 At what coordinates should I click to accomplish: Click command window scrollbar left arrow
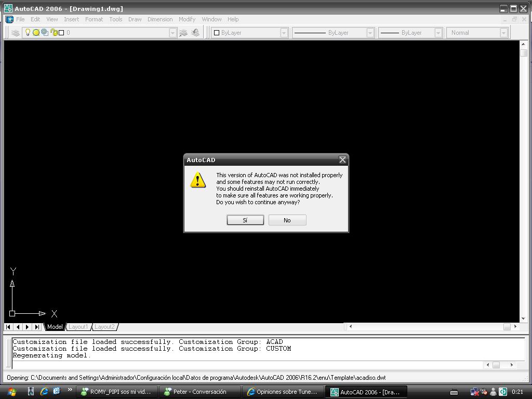(x=488, y=365)
